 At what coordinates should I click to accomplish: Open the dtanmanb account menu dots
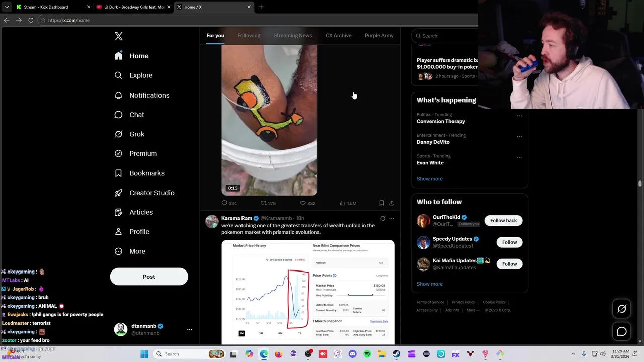coord(190,330)
